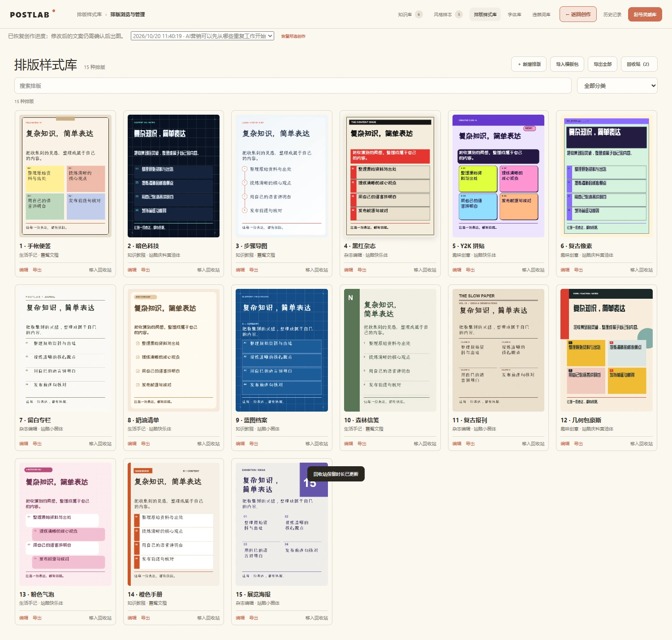The height and width of the screenshot is (640, 672).
Task: Open 历史记录
Action: click(x=612, y=14)
